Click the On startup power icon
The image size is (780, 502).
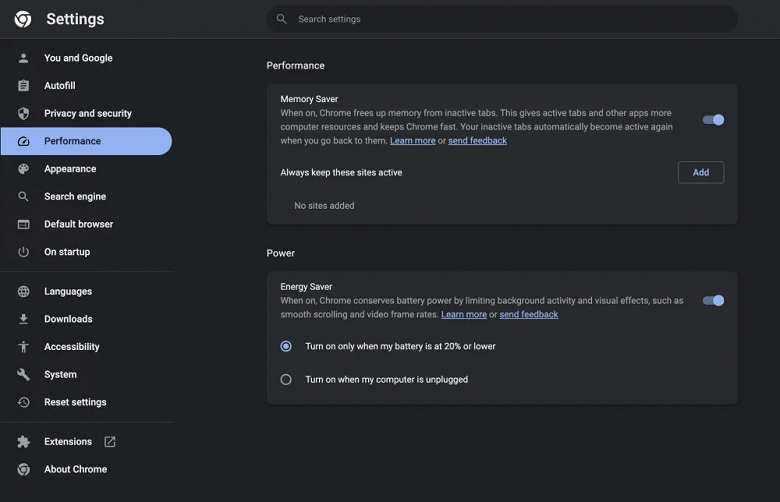tap(23, 252)
